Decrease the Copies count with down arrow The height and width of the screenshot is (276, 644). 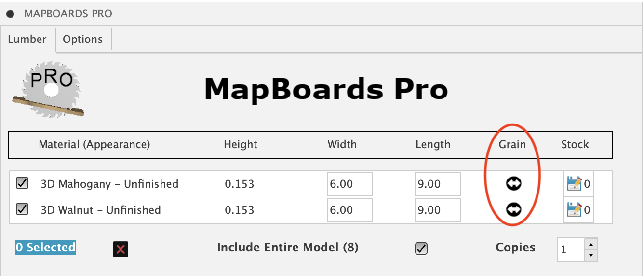point(592,255)
